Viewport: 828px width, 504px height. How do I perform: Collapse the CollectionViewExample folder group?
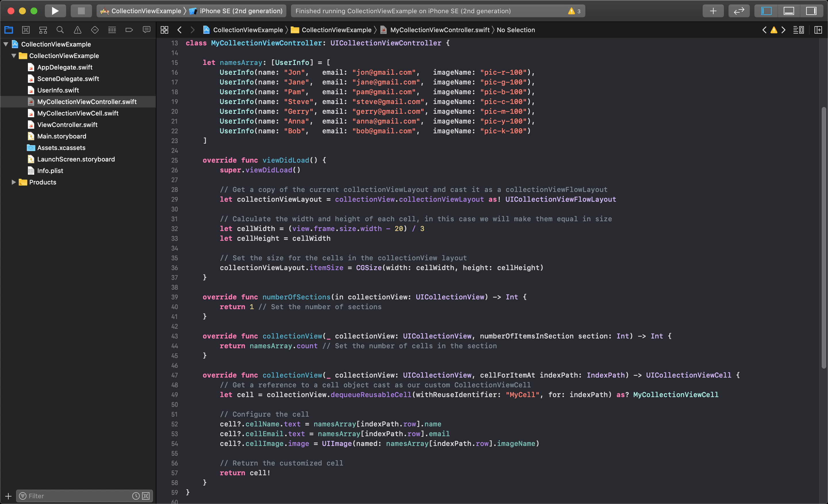[x=14, y=56]
